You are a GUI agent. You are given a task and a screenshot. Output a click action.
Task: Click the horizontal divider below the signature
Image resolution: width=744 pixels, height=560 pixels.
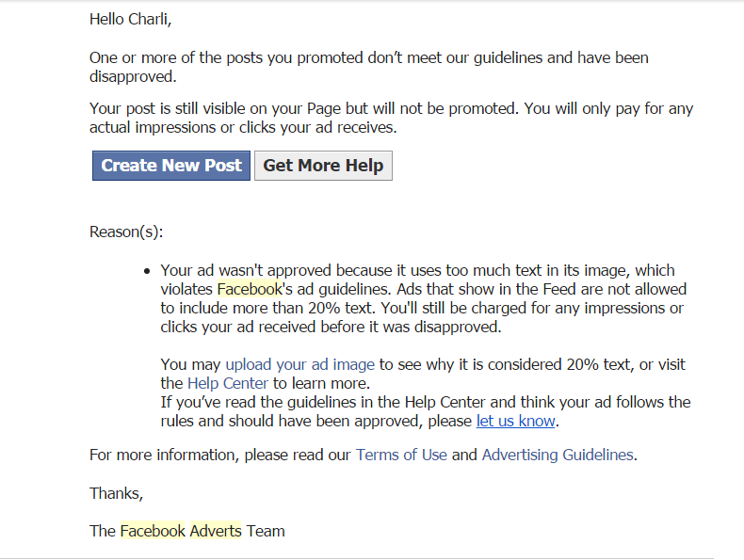point(357,558)
